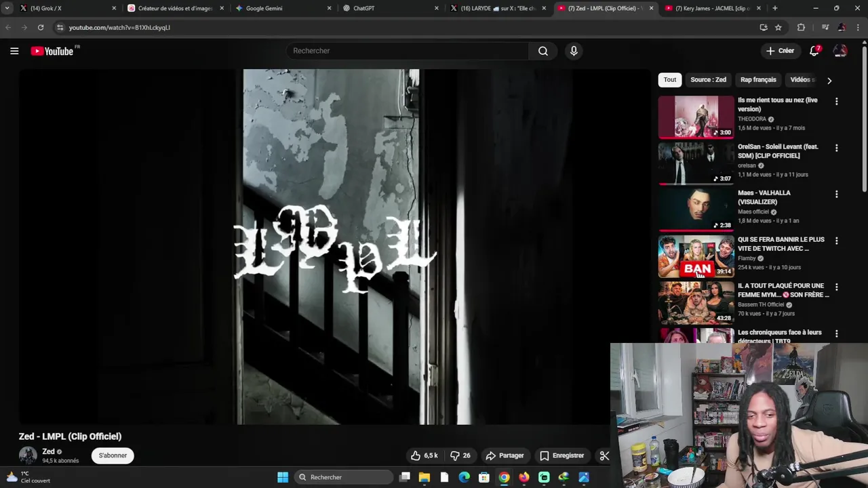The width and height of the screenshot is (868, 488).
Task: Open the YouTube notifications bell
Action: pyautogui.click(x=814, y=51)
